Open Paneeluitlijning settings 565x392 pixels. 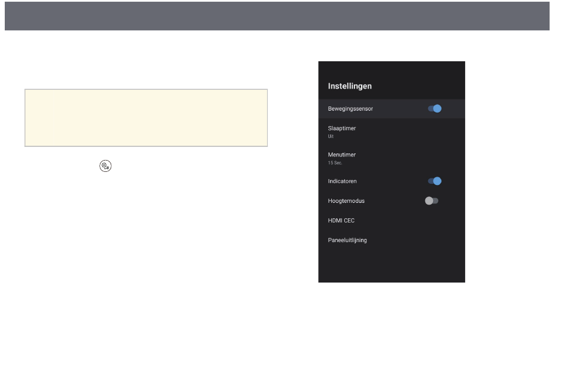(x=392, y=240)
